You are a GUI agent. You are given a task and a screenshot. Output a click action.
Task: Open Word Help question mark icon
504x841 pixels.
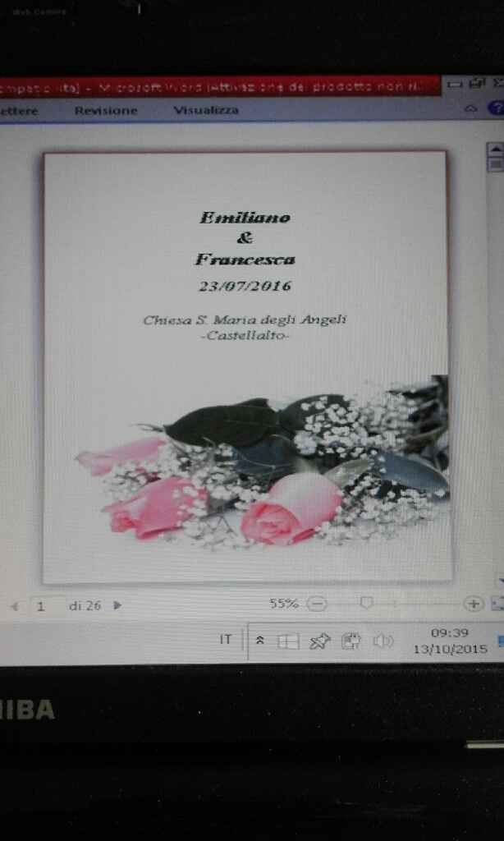pos(495,108)
